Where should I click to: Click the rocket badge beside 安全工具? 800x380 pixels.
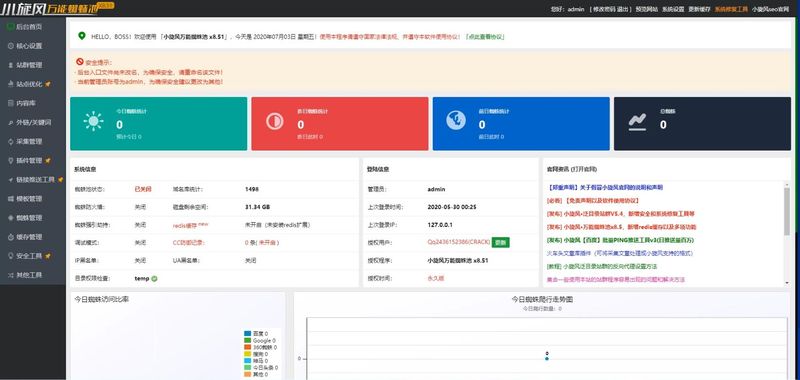tap(48, 256)
